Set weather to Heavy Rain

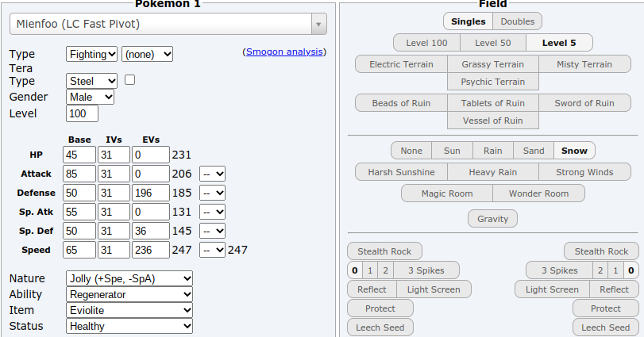click(x=493, y=172)
